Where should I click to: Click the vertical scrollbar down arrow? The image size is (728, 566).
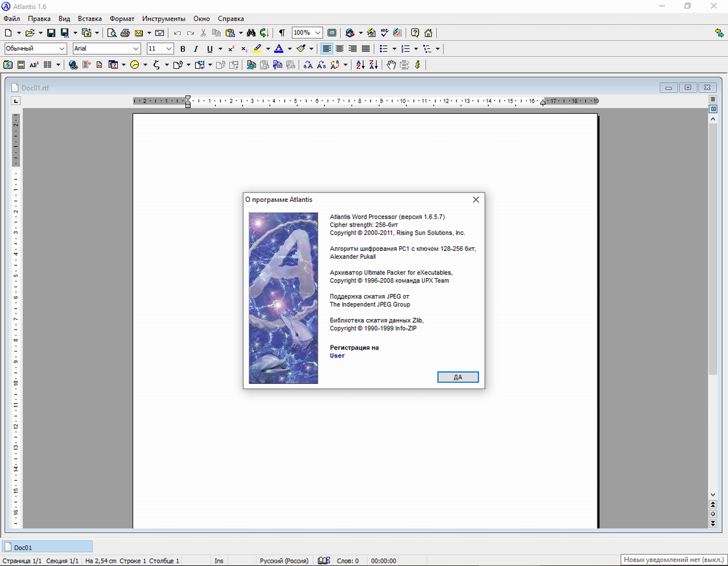point(713,495)
